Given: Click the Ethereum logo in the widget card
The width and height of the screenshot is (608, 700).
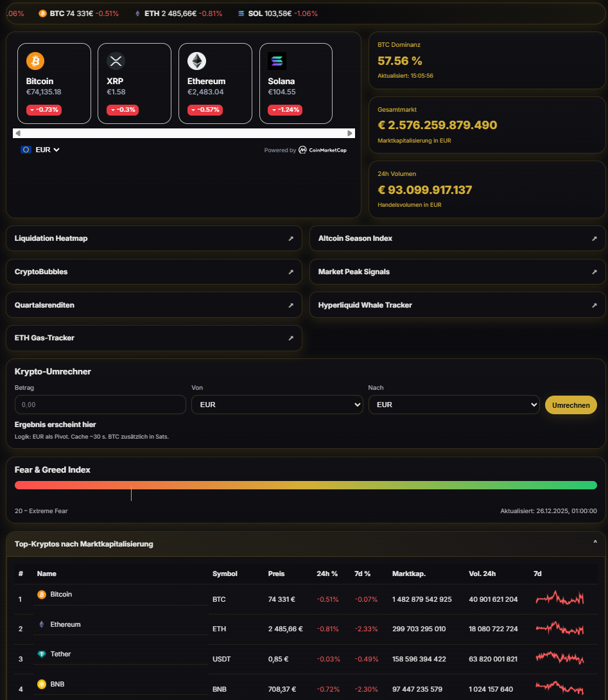Looking at the screenshot, I should click(196, 61).
